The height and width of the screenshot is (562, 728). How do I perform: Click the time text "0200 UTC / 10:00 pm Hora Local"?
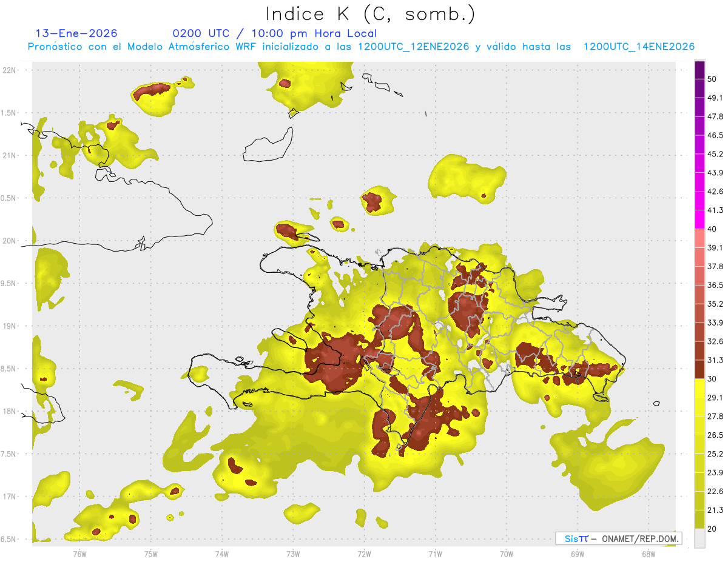(275, 33)
